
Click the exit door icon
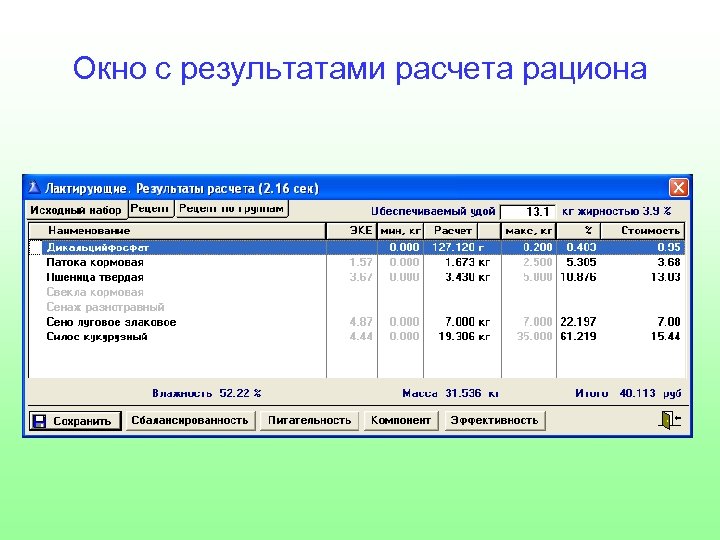point(670,420)
